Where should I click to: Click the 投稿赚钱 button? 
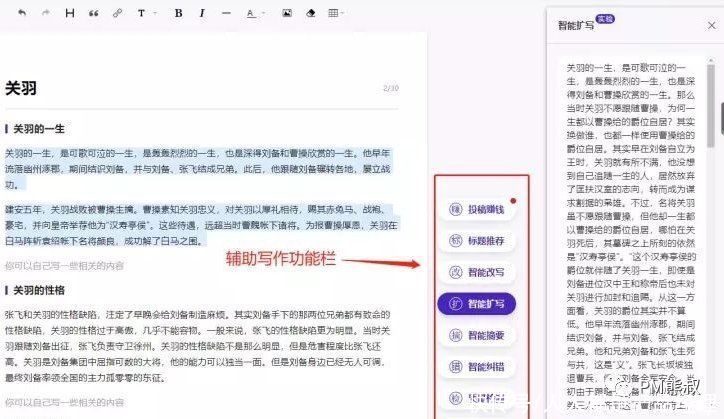point(477,209)
